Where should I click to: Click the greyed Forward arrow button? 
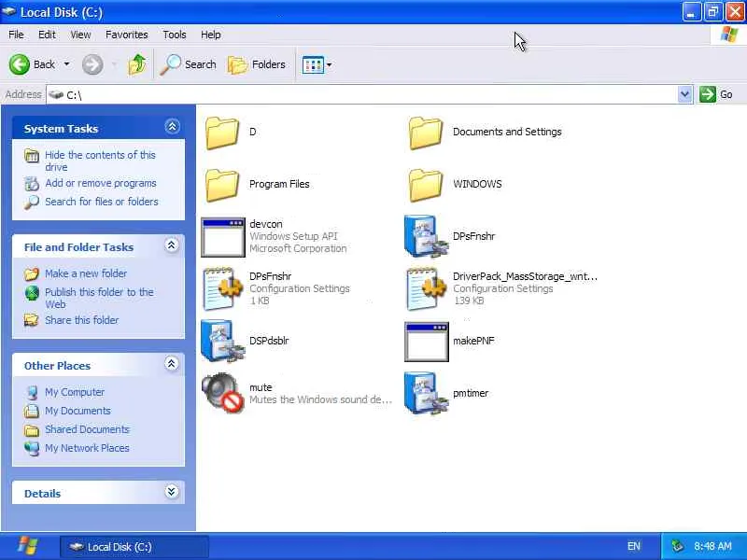click(92, 64)
